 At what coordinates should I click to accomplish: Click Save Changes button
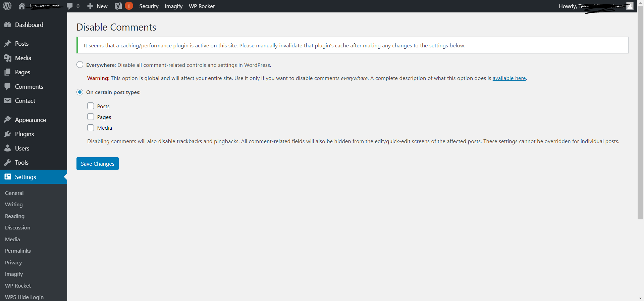[98, 164]
